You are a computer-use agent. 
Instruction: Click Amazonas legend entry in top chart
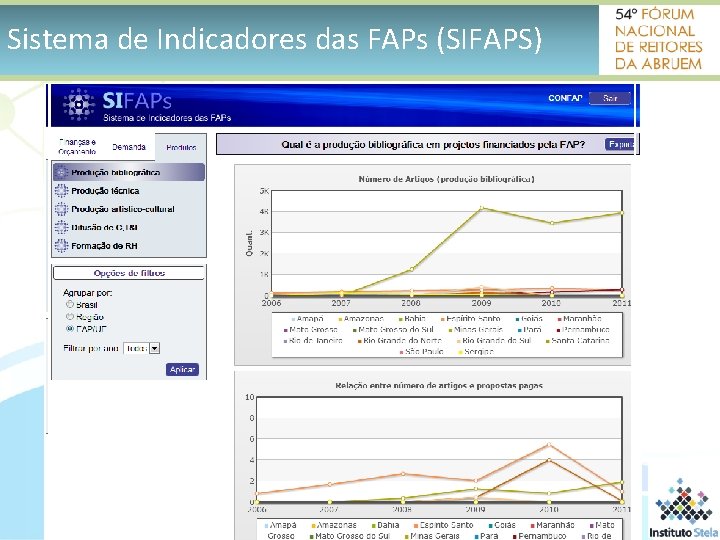coord(360,318)
